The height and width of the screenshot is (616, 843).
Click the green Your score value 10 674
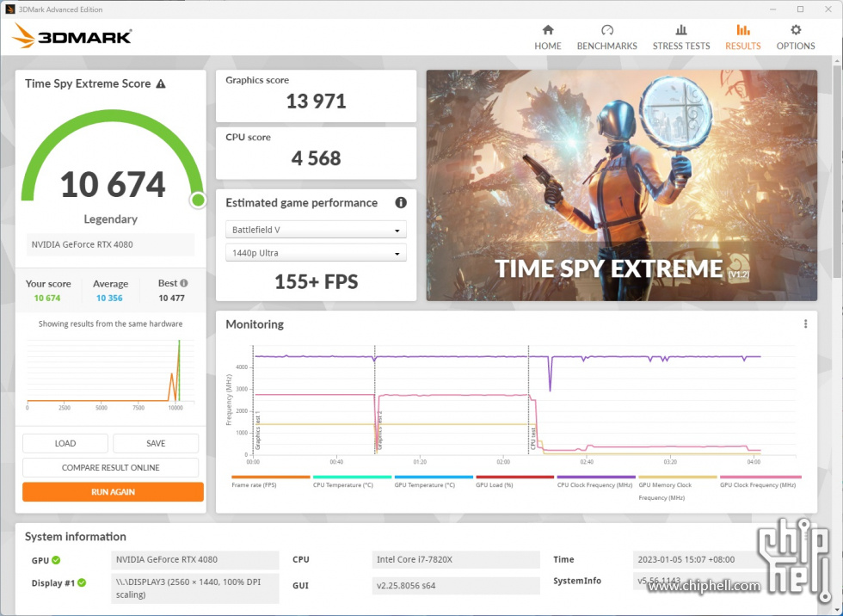pyautogui.click(x=47, y=299)
